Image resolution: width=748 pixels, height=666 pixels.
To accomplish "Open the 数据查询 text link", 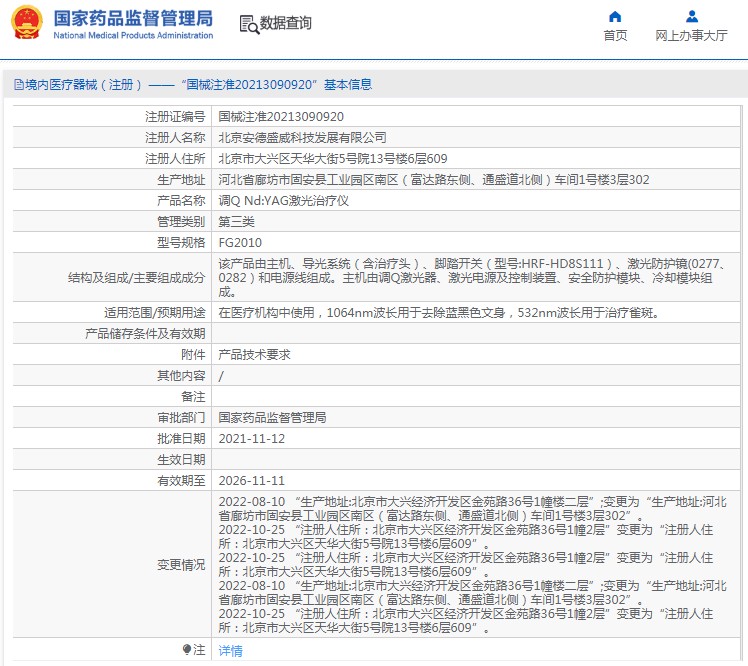I will 285,23.
